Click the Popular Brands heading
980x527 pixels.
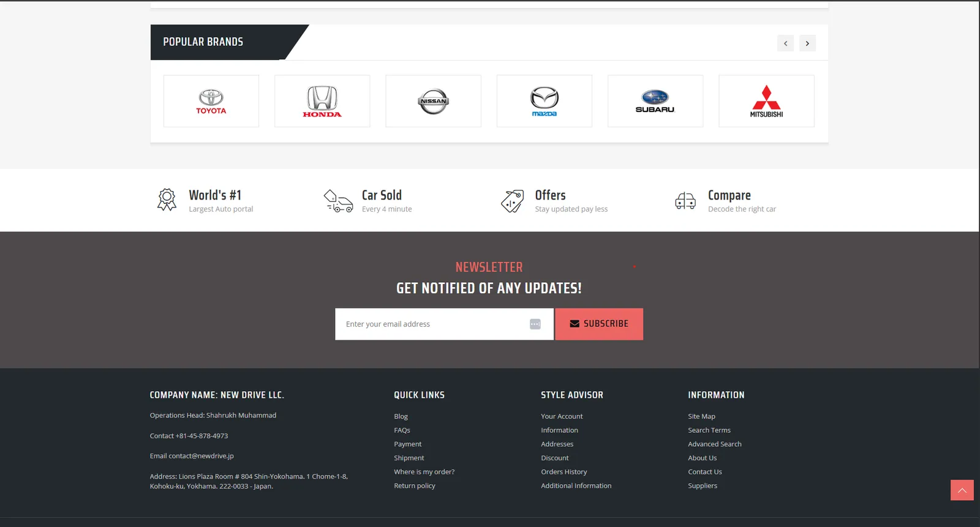(203, 42)
